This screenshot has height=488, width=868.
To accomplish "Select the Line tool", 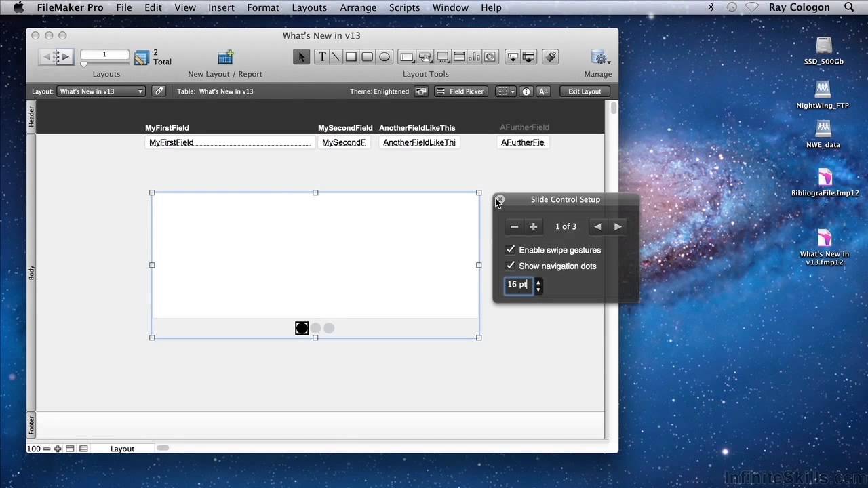I will point(336,57).
